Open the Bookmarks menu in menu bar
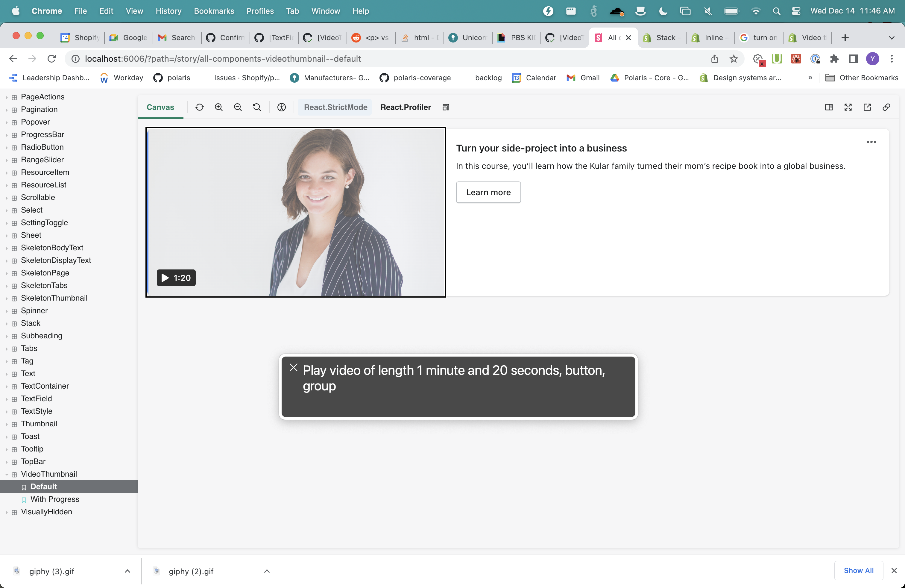The height and width of the screenshot is (588, 905). [214, 11]
